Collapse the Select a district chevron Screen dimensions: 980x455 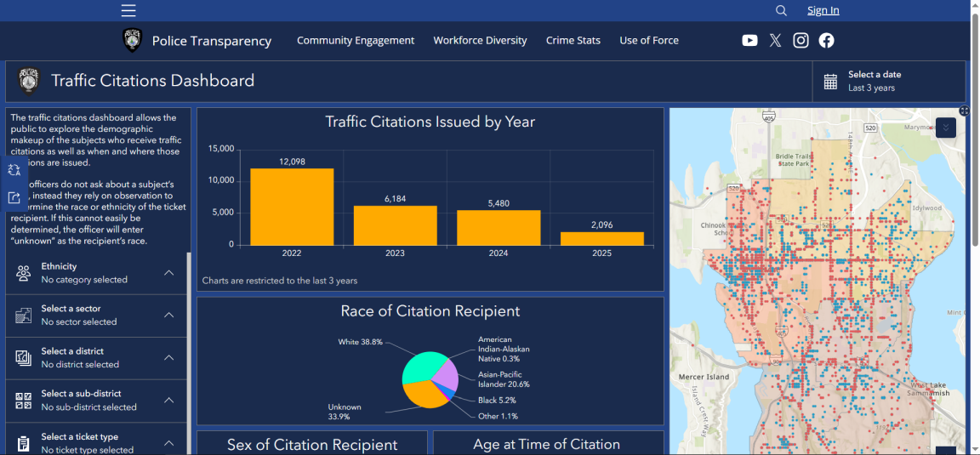pos(168,357)
